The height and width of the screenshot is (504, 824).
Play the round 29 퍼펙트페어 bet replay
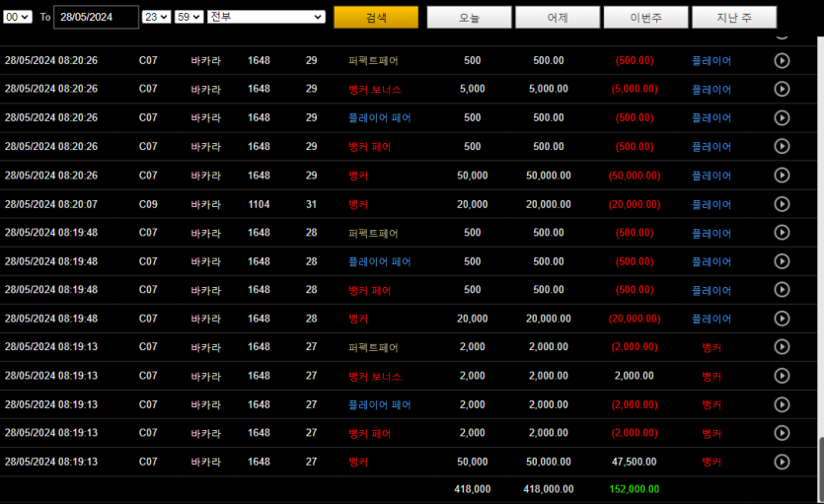coord(782,60)
